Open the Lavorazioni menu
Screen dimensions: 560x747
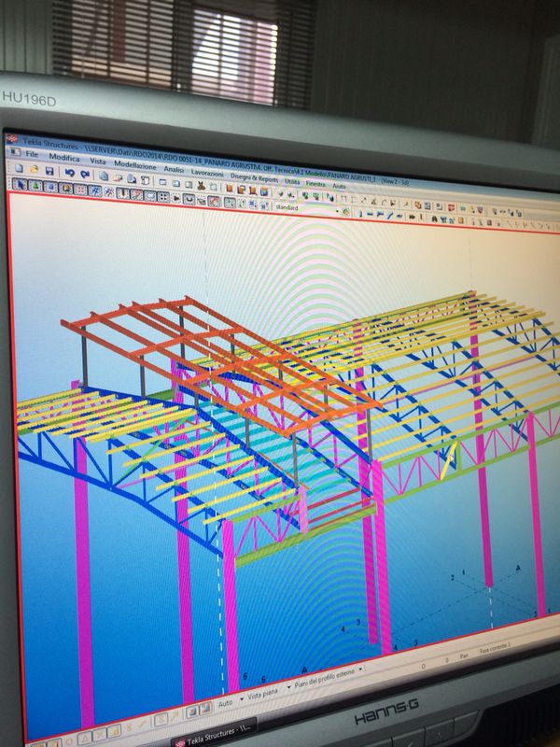tap(207, 173)
